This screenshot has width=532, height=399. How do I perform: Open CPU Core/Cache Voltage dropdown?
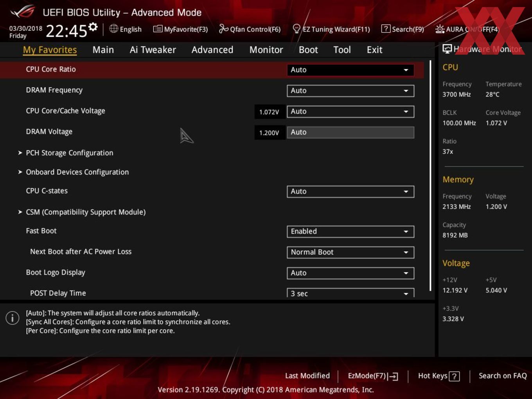[x=350, y=111]
